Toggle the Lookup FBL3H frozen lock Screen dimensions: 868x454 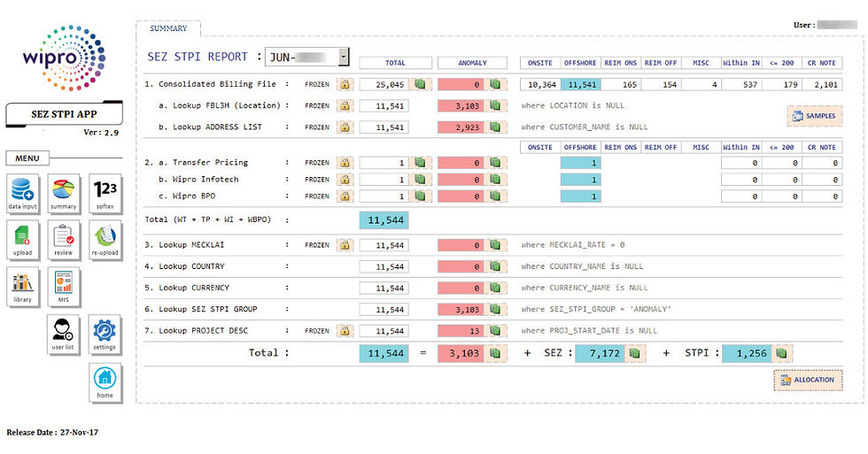(345, 105)
